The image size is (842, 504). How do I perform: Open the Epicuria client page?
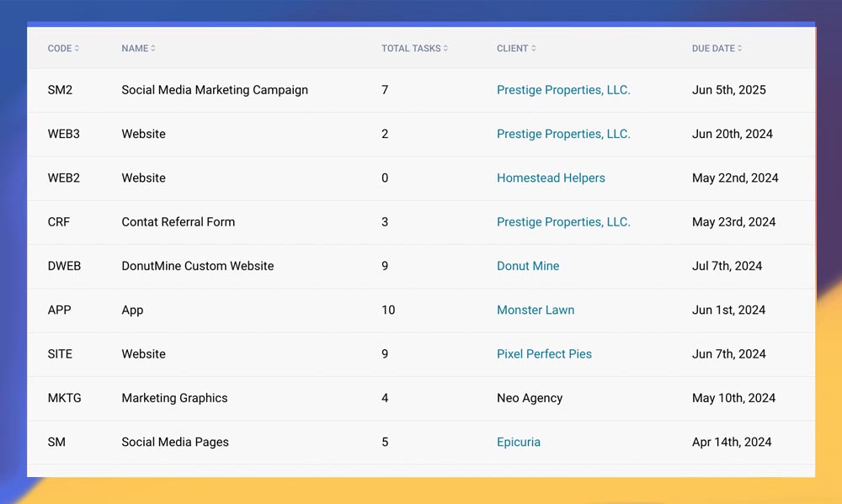click(519, 442)
